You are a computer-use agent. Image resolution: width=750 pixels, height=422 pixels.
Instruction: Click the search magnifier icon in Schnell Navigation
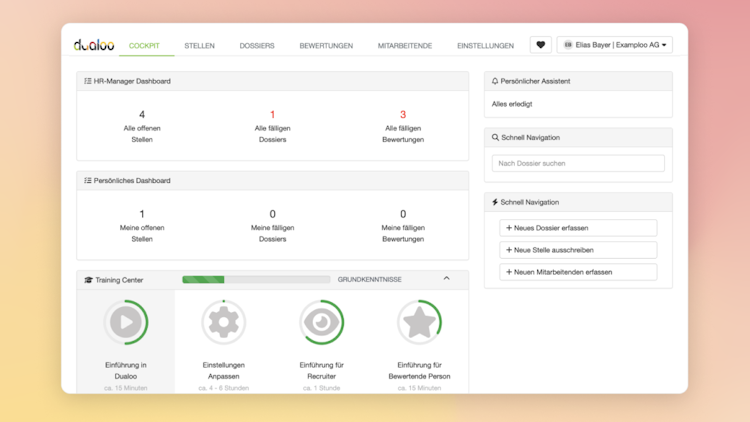(x=496, y=137)
